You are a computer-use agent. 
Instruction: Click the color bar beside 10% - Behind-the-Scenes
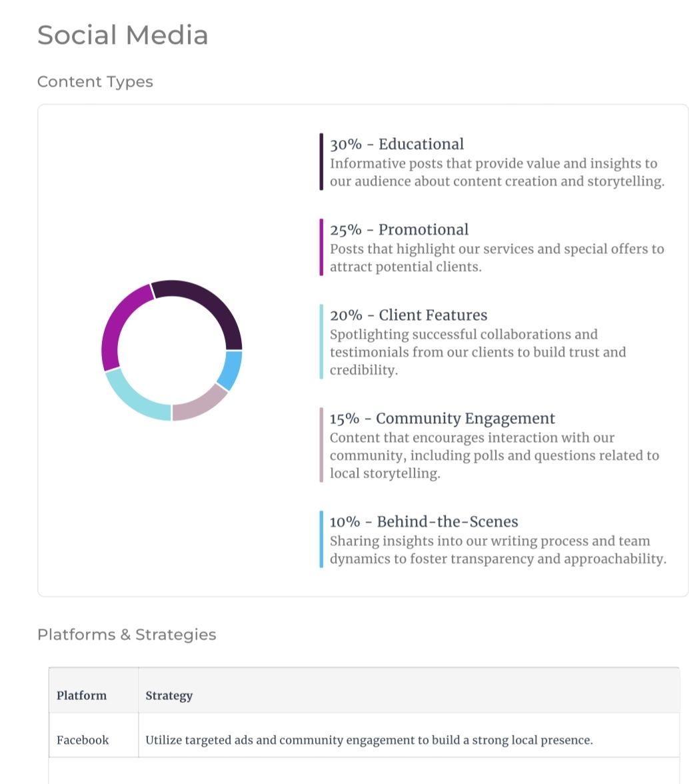tap(321, 539)
